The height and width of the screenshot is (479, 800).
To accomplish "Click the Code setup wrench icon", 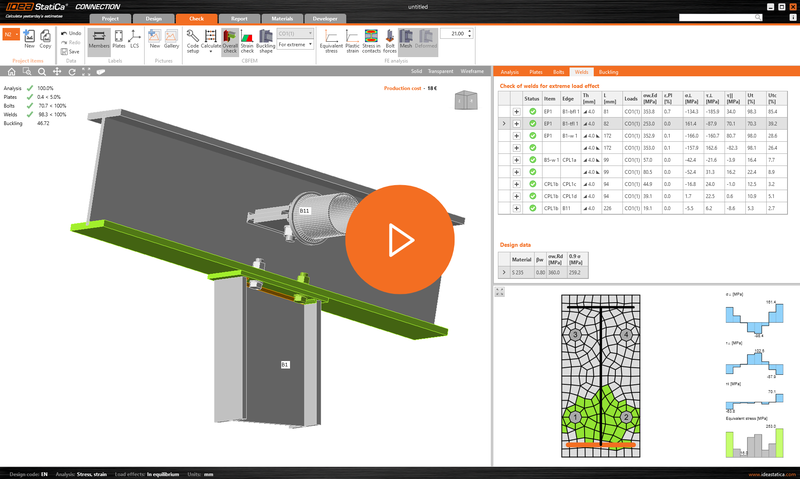I will pyautogui.click(x=192, y=39).
